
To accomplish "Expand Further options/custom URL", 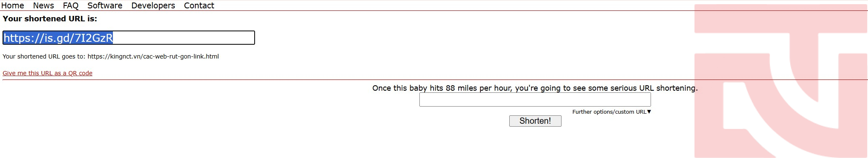I will point(612,112).
